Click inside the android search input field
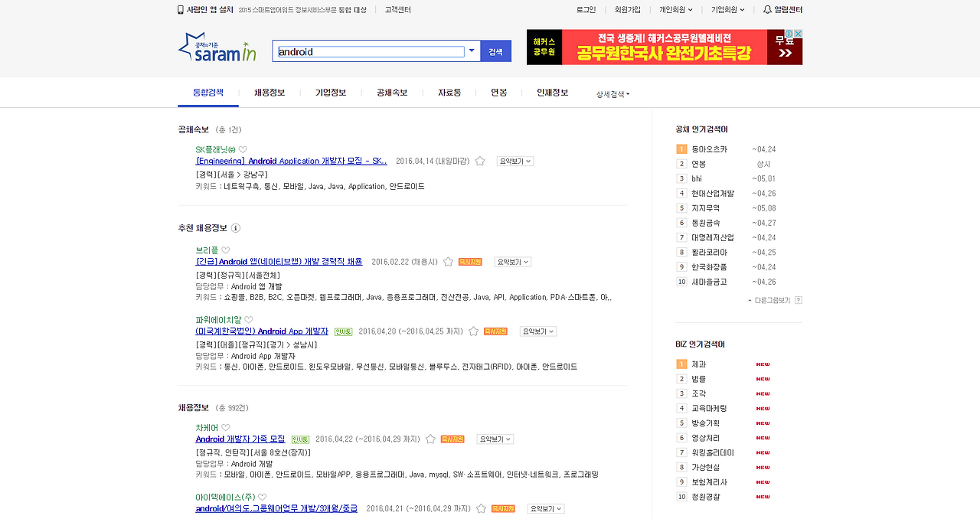Image resolution: width=980 pixels, height=519 pixels. pyautogui.click(x=367, y=51)
